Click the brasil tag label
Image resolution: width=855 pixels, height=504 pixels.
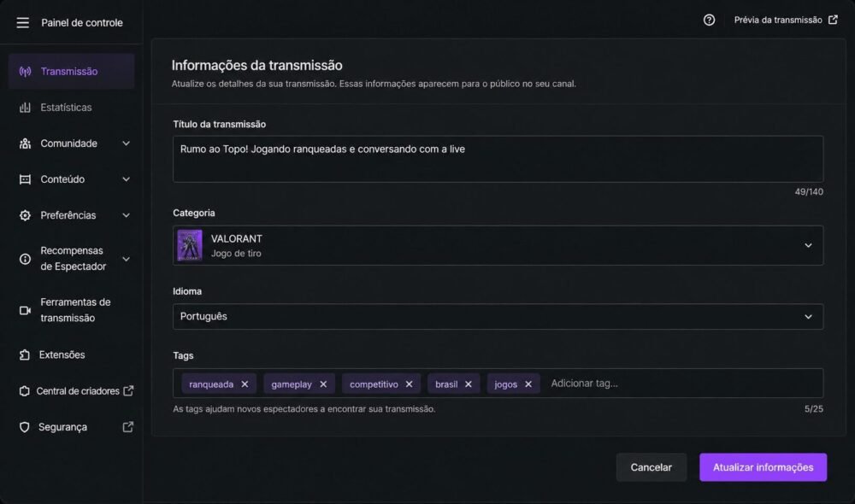(446, 384)
